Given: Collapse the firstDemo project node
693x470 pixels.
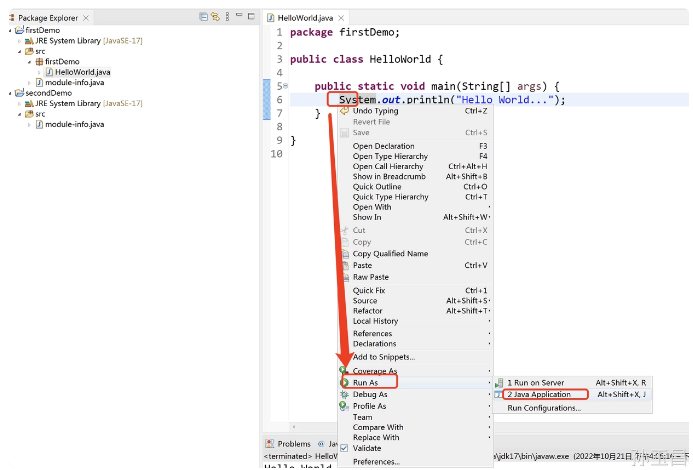Looking at the screenshot, I should click(x=10, y=31).
